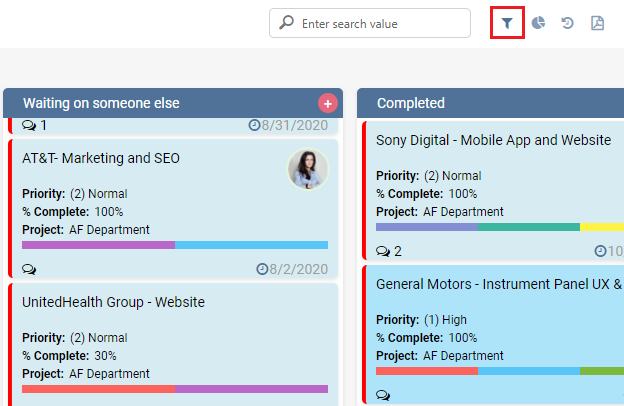Click AF Department project on General Motors card
This screenshot has width=624, height=406.
(463, 355)
